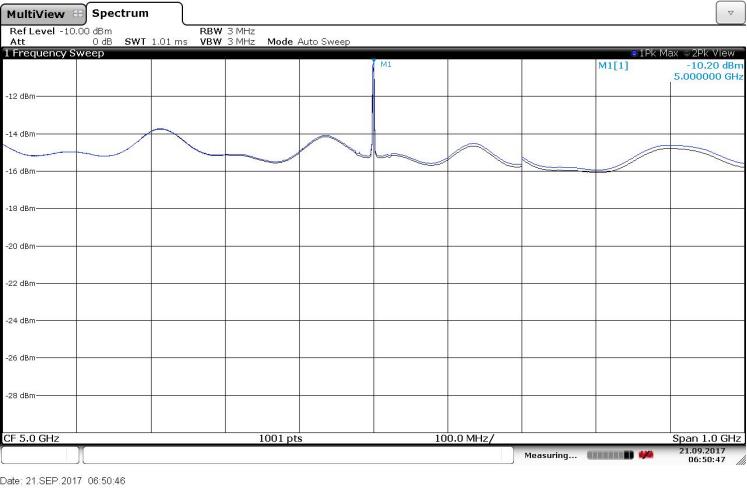The height and width of the screenshot is (498, 747).
Task: Click the 5.000000 GHz marker frequency
Action: [x=708, y=76]
